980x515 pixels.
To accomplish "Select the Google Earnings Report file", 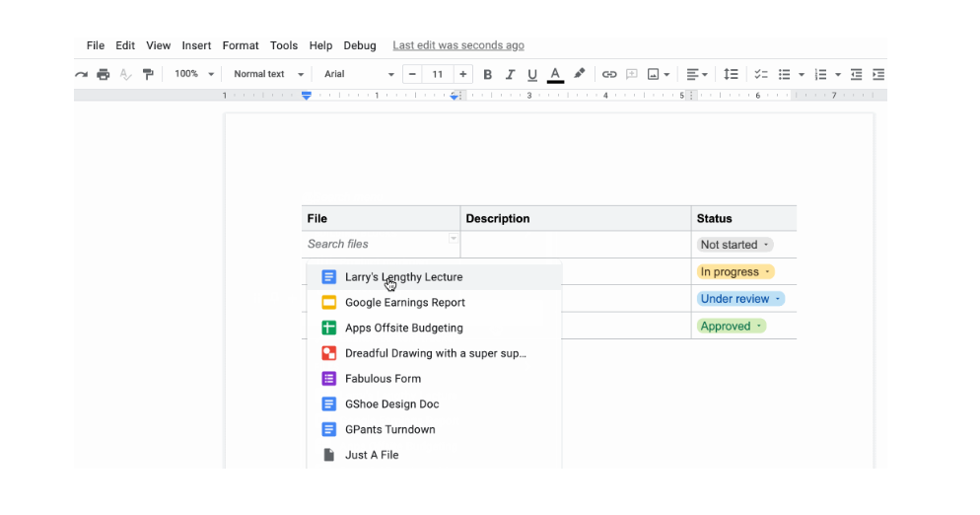I will pos(404,303).
